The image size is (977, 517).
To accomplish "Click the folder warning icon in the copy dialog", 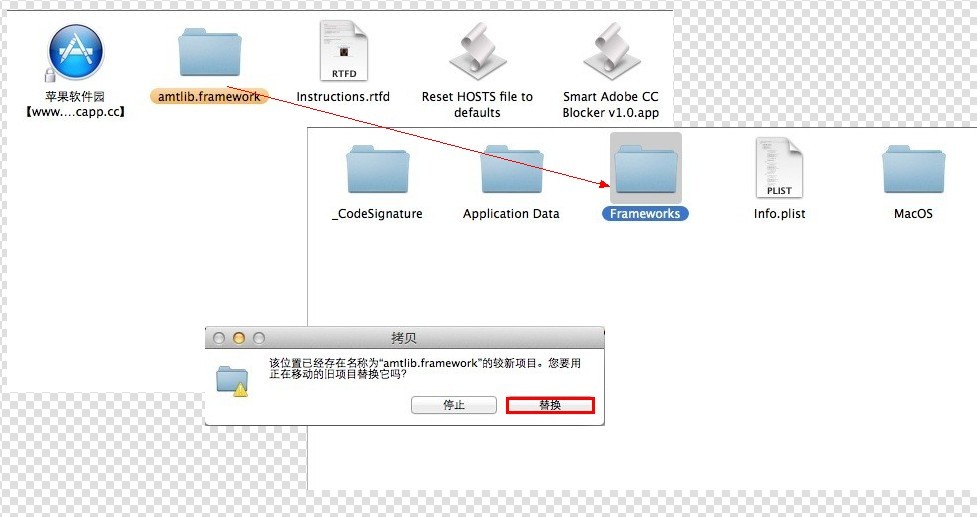I will click(232, 381).
